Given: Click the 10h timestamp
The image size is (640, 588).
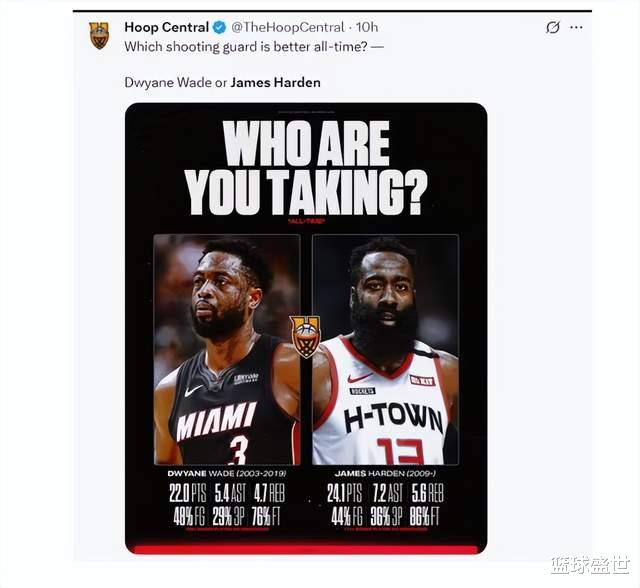Looking at the screenshot, I should click(367, 27).
